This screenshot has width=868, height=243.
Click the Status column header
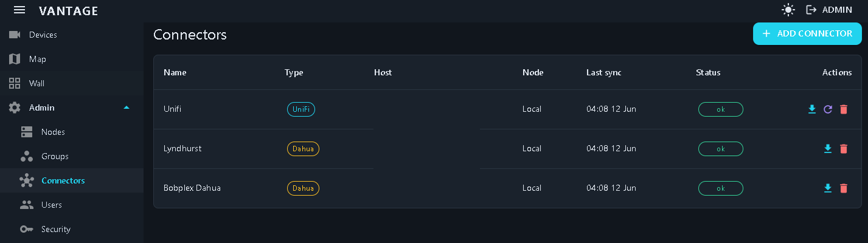point(708,72)
